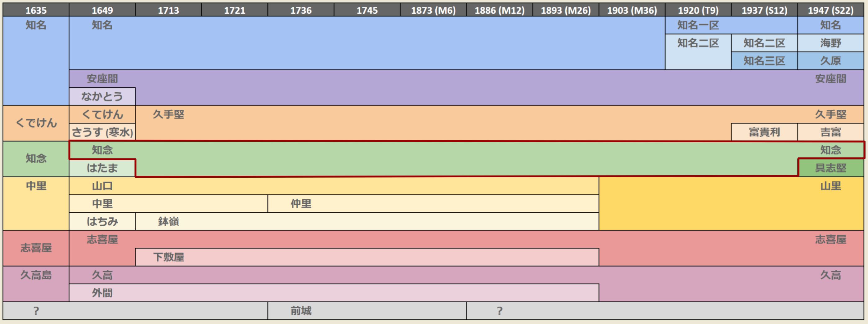Screen dimensions: 868x324
Task: Select the 1721 year header
Action: [x=235, y=10]
